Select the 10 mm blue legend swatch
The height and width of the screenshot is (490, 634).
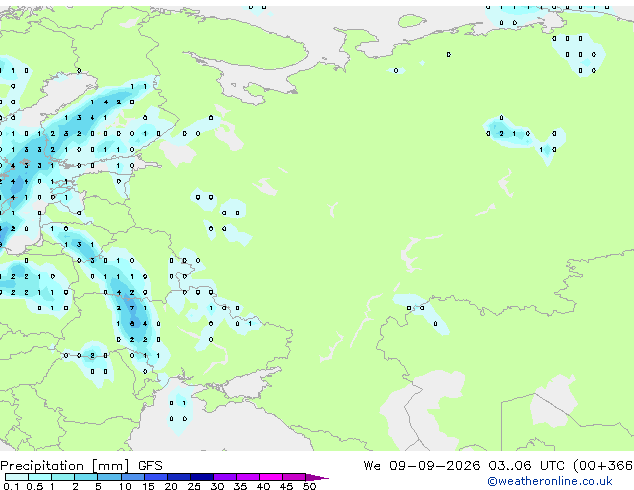click(x=133, y=477)
